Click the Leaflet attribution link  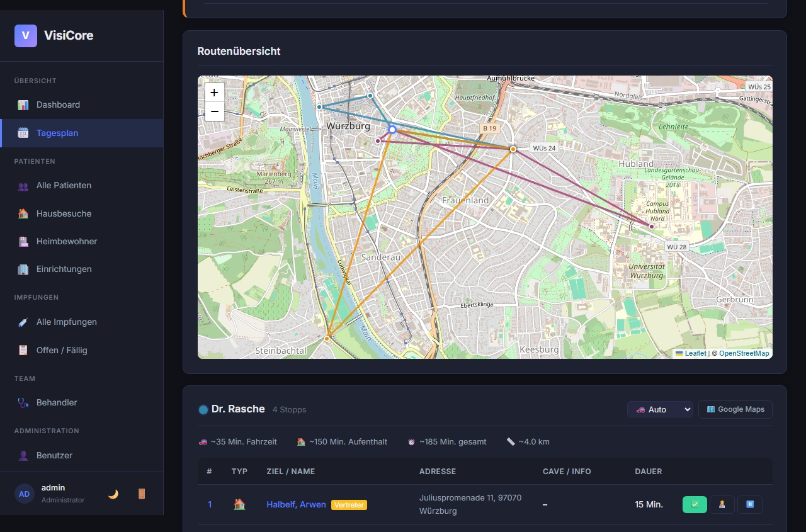(695, 353)
